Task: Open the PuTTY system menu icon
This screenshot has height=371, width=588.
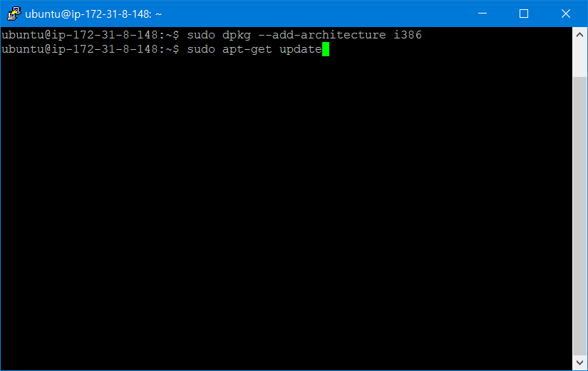Action: pos(14,14)
